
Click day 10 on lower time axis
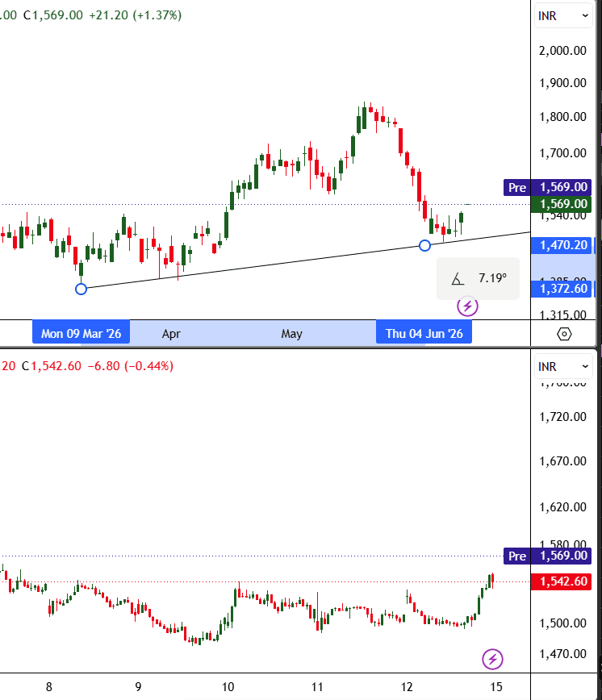pyautogui.click(x=228, y=686)
